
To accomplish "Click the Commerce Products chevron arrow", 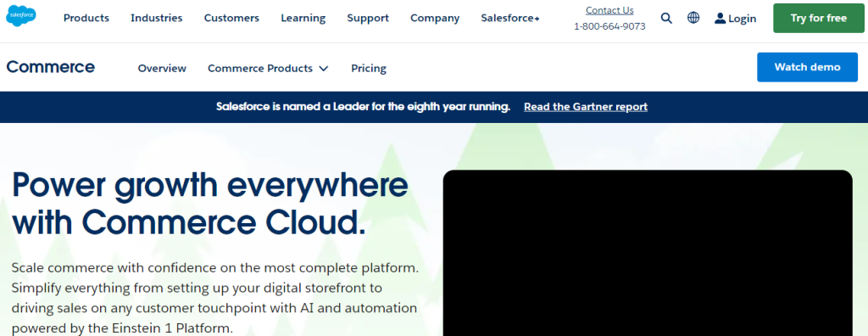I will pyautogui.click(x=324, y=69).
